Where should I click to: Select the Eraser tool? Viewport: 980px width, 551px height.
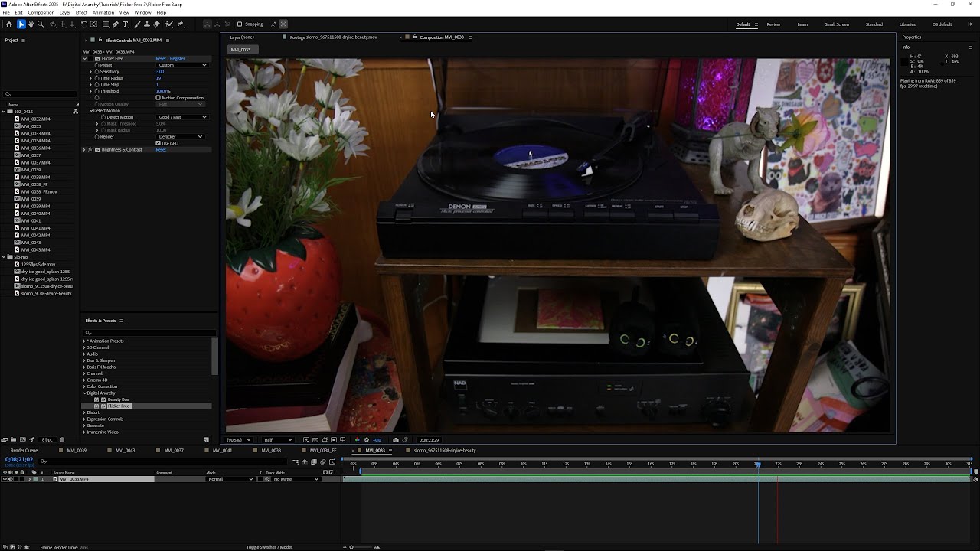(157, 24)
